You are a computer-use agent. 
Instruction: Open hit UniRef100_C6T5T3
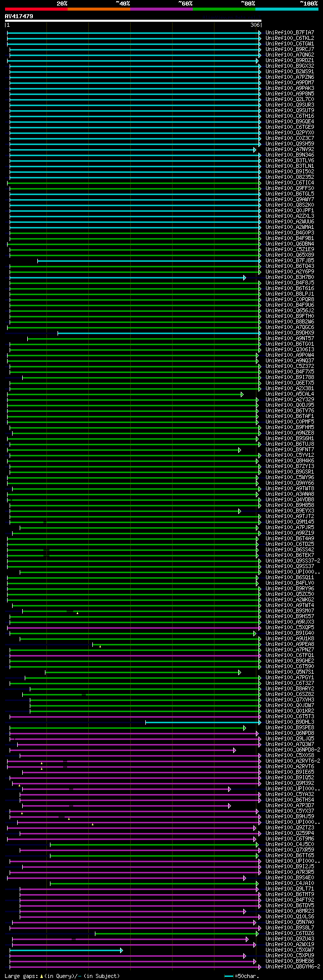point(290,717)
